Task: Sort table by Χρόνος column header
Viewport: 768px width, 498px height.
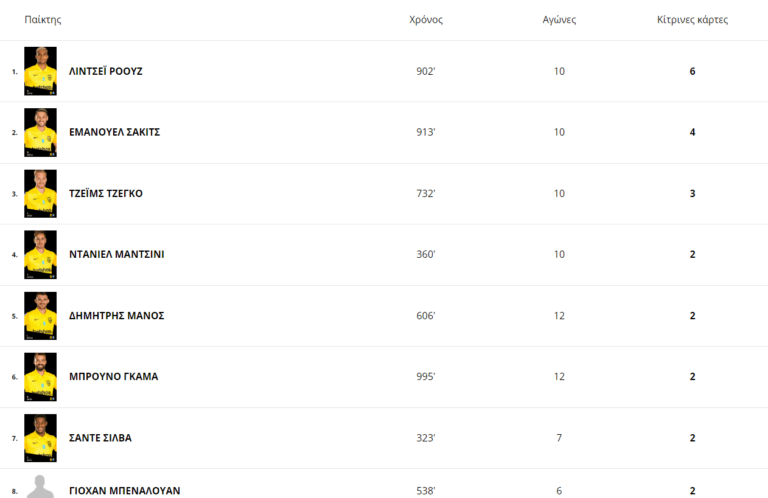Action: tap(426, 20)
